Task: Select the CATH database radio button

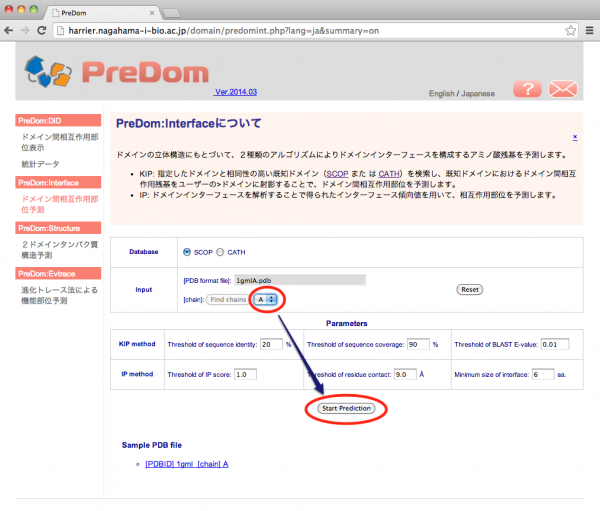Action: click(x=222, y=252)
